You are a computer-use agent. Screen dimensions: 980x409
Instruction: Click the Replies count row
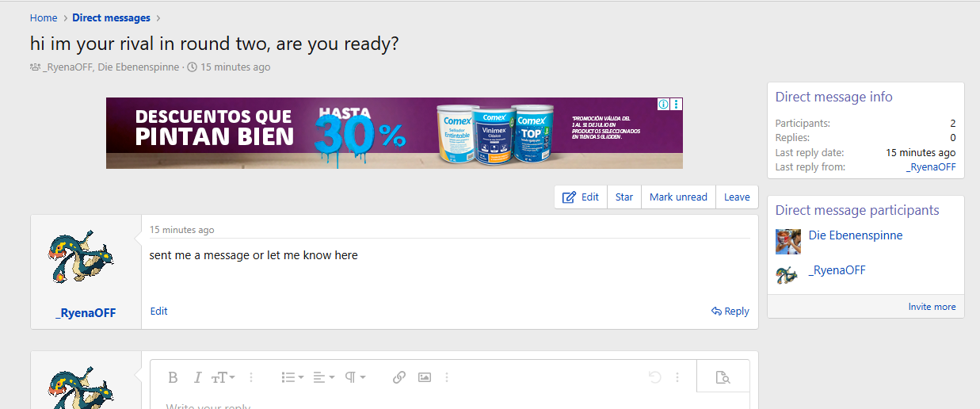point(865,138)
